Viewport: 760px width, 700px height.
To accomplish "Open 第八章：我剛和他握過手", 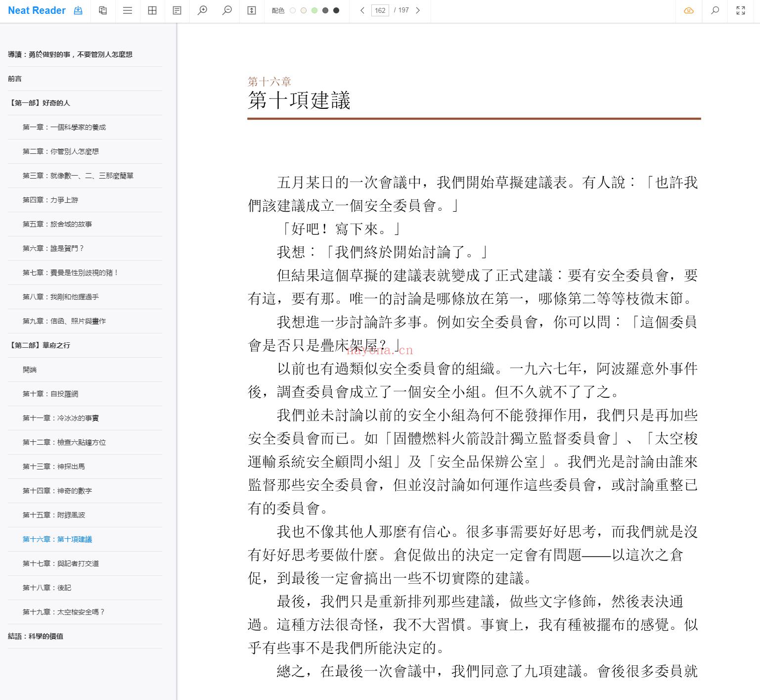I will (x=61, y=297).
